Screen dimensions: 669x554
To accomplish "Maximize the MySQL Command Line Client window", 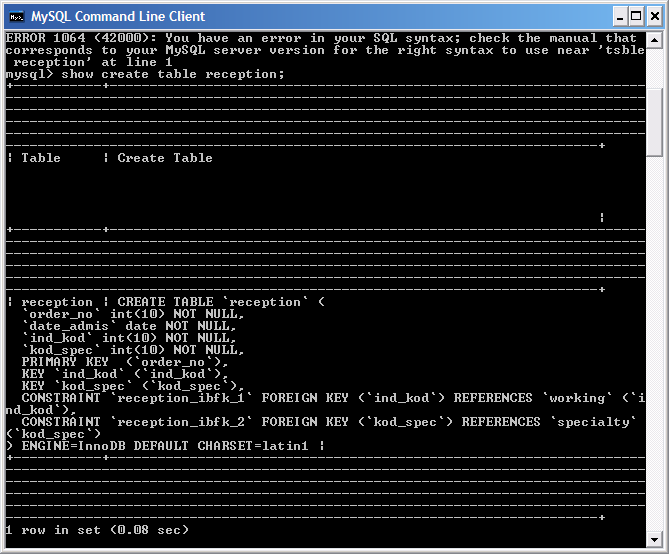I will point(636,17).
